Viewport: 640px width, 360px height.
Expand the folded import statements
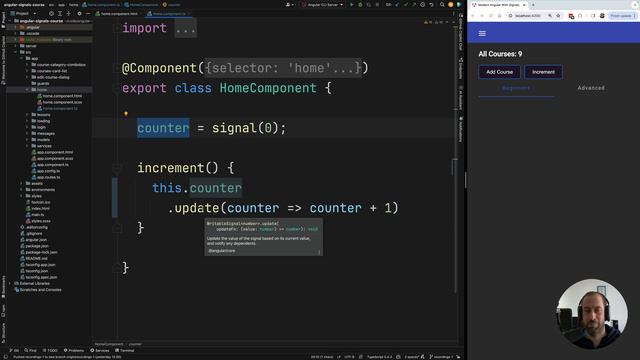point(186,28)
